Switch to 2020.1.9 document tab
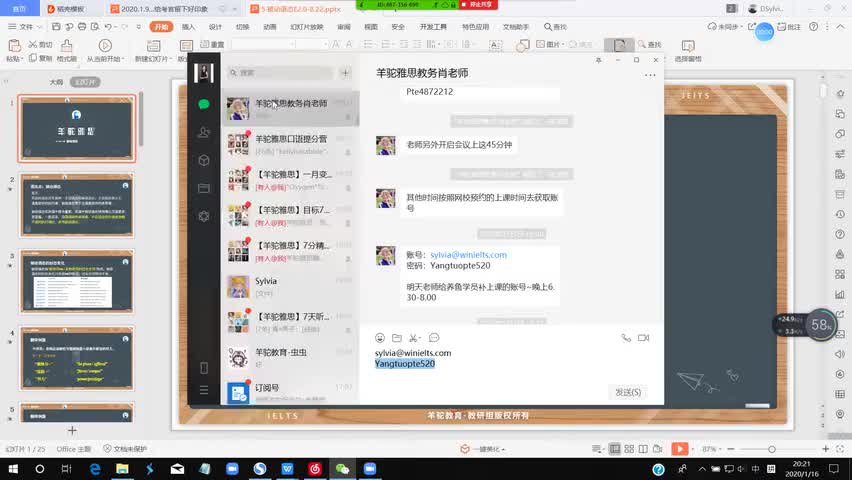This screenshot has height=480, width=852. point(163,9)
